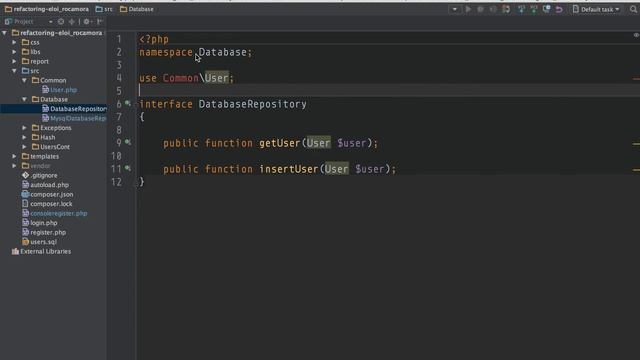Click the Run button in the toolbar
This screenshot has height=360, width=640.
coord(468,9)
